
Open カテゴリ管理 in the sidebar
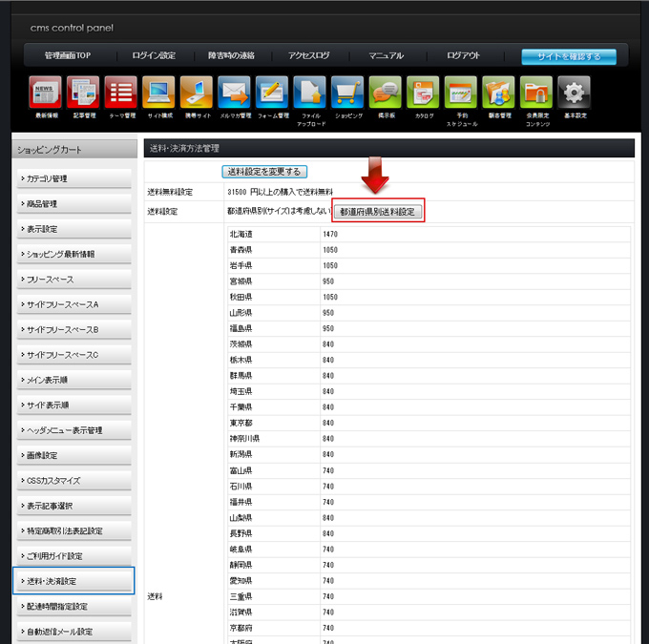(x=73, y=178)
